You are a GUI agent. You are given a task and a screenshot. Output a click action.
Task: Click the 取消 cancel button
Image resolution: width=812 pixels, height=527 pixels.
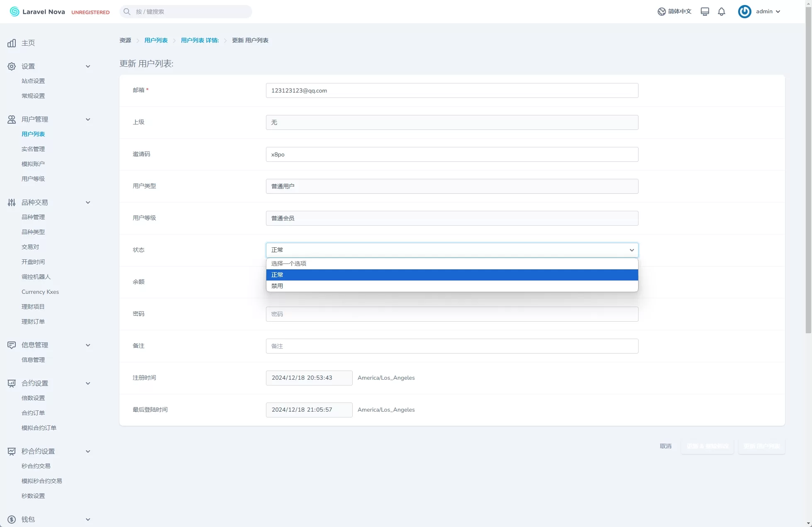point(666,446)
